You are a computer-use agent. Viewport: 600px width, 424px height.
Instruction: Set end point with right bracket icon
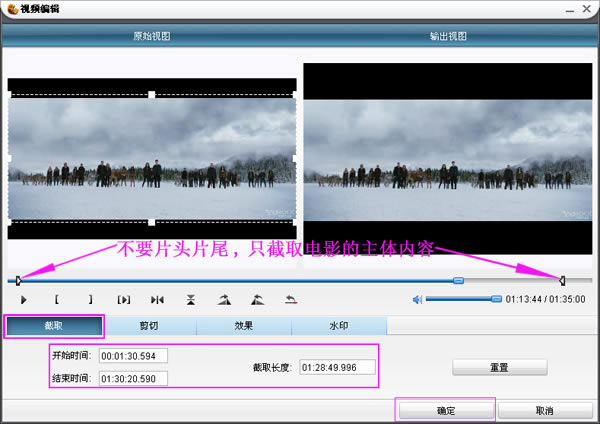(90, 299)
